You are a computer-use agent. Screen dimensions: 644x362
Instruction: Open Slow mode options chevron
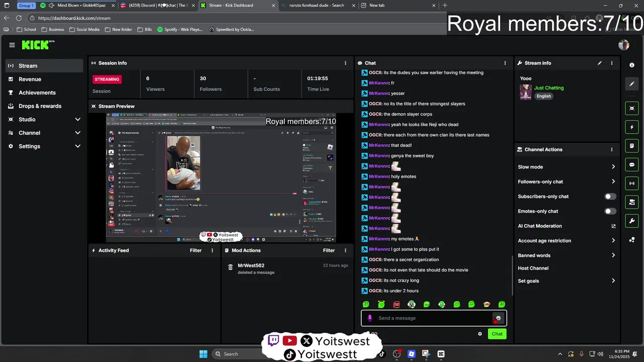613,167
